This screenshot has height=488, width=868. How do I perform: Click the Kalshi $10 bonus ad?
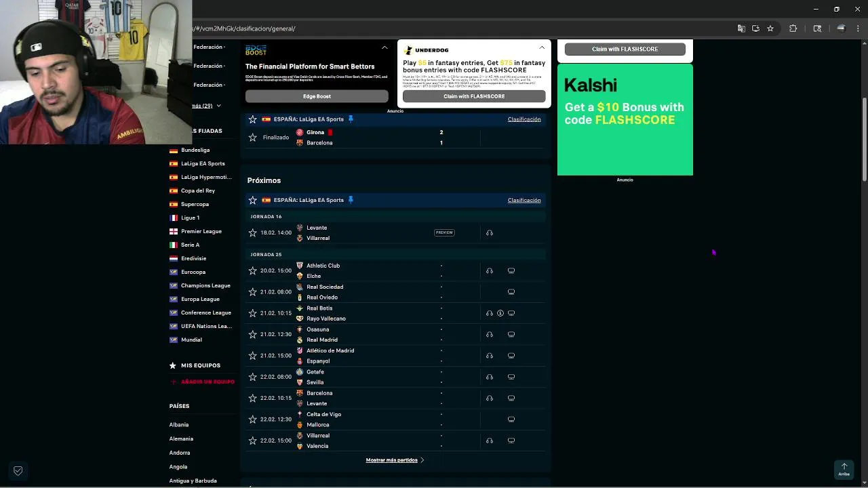click(x=625, y=119)
